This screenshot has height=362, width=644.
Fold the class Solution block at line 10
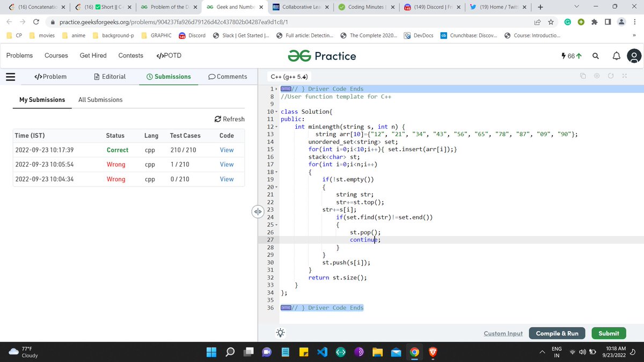276,112
